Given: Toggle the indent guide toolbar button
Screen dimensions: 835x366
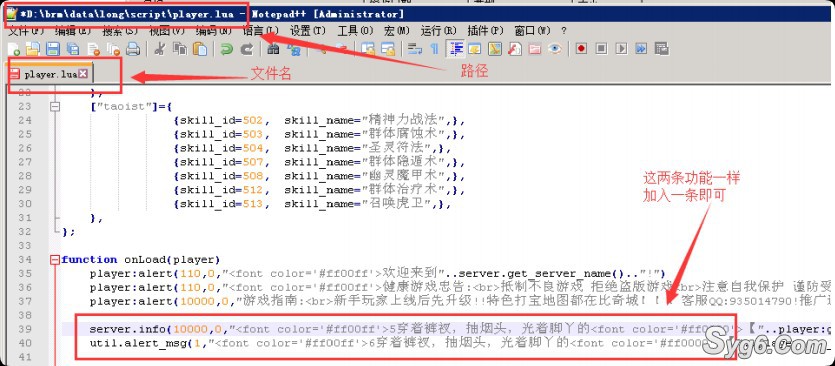Looking at the screenshot, I should pyautogui.click(x=455, y=48).
